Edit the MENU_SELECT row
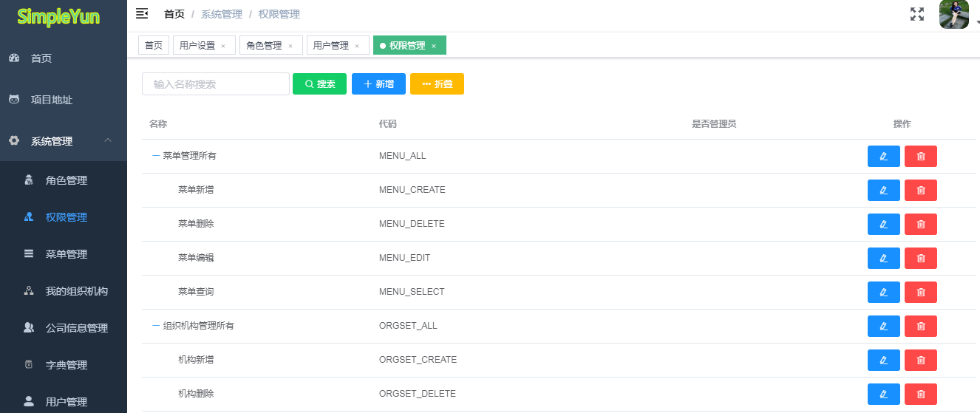980x413 pixels. tap(884, 292)
